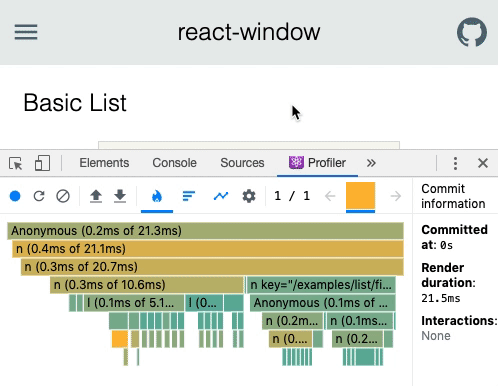This screenshot has width=498, height=386.
Task: Select the n (0.1ms... flamegraph bar
Action: 360,321
